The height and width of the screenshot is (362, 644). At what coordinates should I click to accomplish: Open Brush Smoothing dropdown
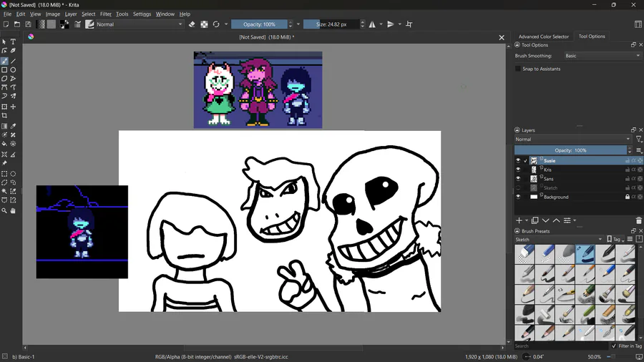(602, 56)
